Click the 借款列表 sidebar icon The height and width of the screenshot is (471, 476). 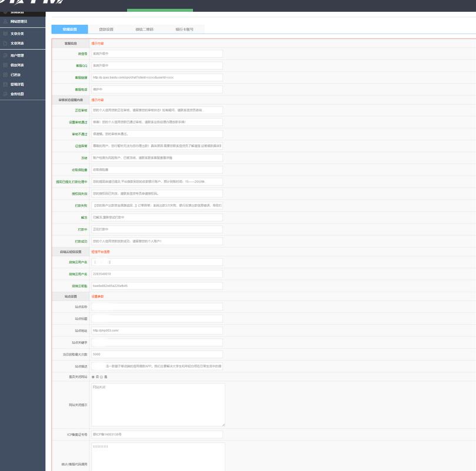coord(5,65)
